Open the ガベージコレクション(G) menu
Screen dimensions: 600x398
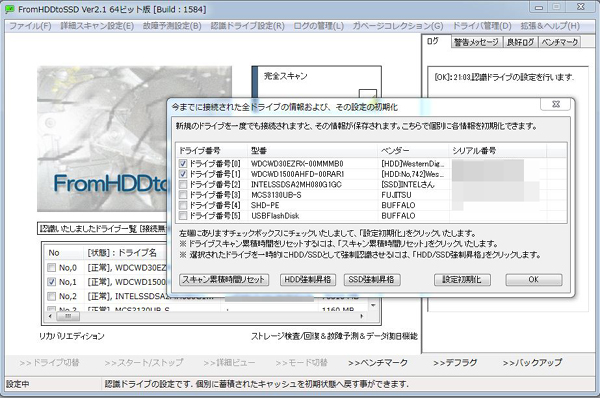[x=398, y=26]
